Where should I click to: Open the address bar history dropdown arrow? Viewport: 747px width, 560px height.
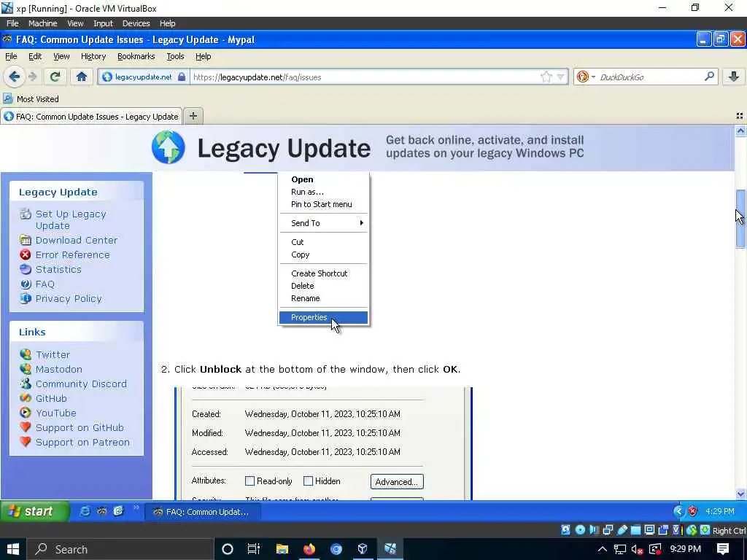pos(561,77)
